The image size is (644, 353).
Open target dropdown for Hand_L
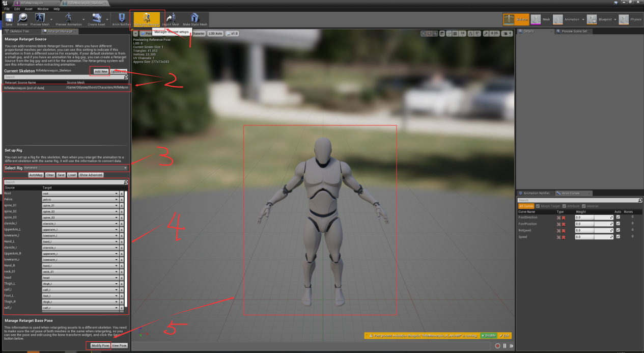[x=80, y=241]
